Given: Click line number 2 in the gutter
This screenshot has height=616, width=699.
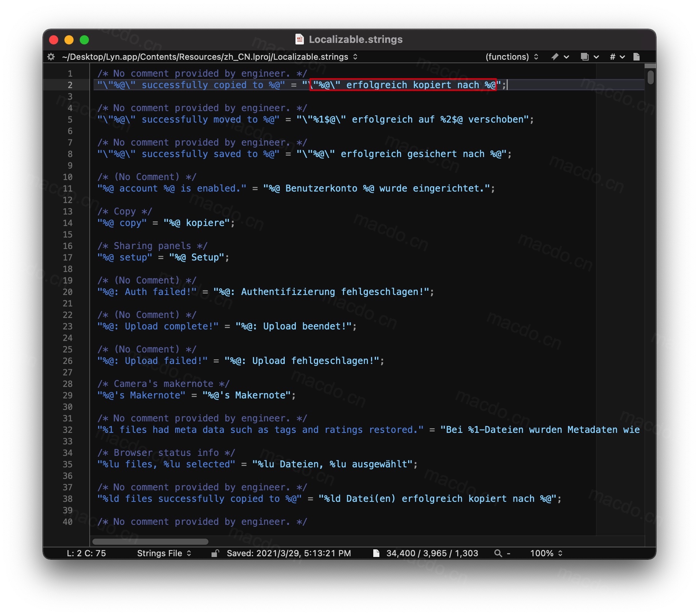Looking at the screenshot, I should pyautogui.click(x=70, y=85).
